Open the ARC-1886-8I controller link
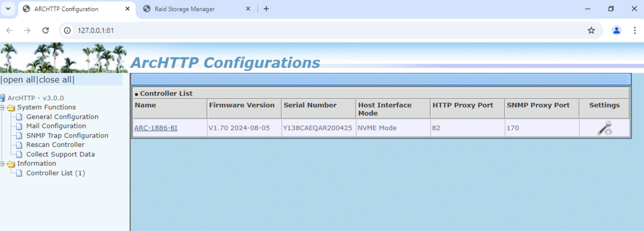This screenshot has height=231, width=644. click(155, 128)
